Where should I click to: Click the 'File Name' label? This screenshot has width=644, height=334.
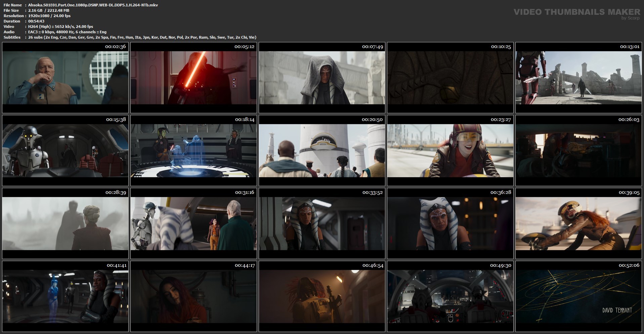pos(13,5)
